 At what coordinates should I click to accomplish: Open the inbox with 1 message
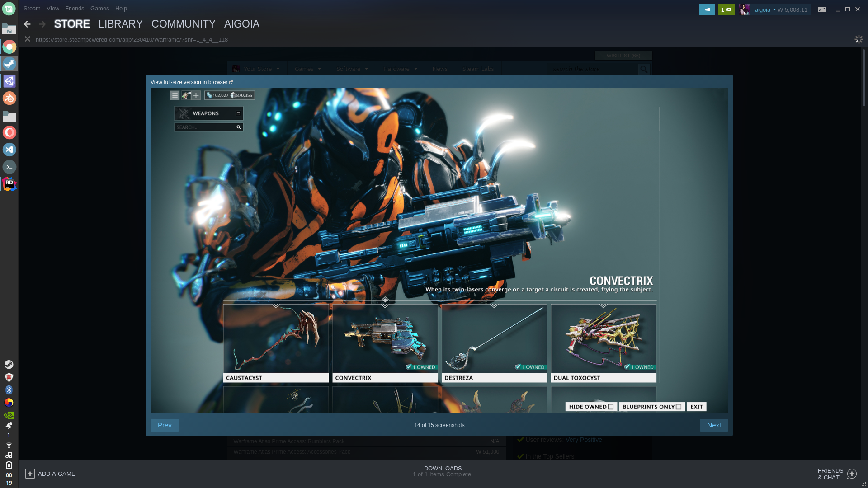click(726, 9)
